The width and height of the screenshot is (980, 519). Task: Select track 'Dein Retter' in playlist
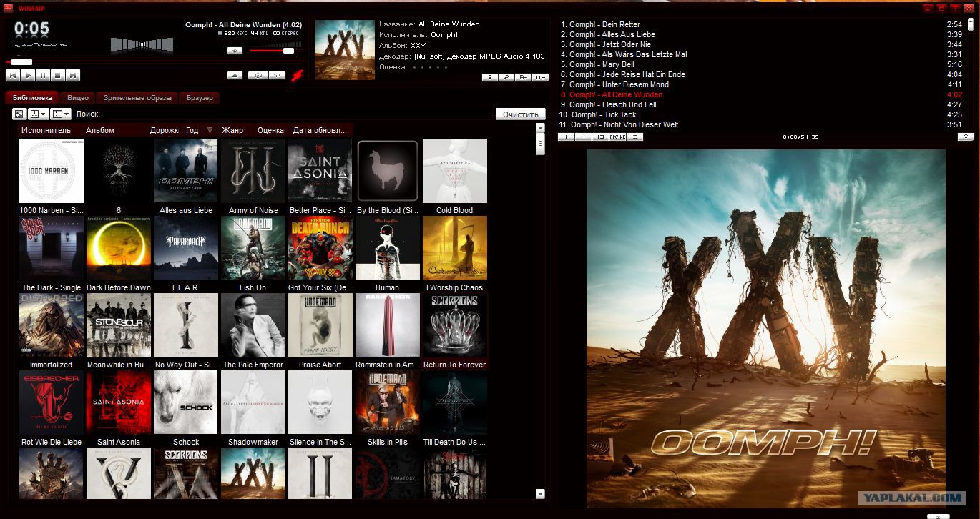pyautogui.click(x=761, y=24)
